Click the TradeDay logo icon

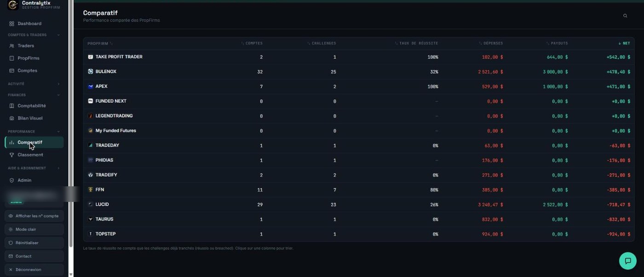tap(91, 145)
